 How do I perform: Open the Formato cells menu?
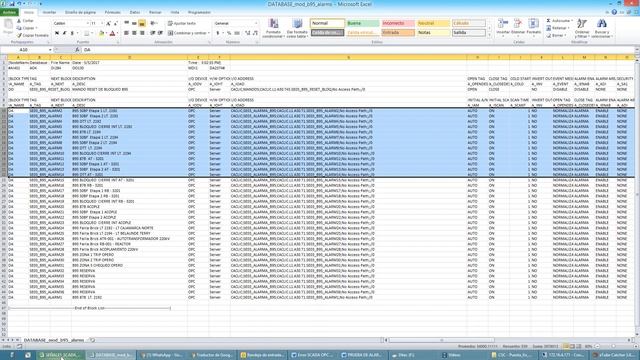[533, 27]
